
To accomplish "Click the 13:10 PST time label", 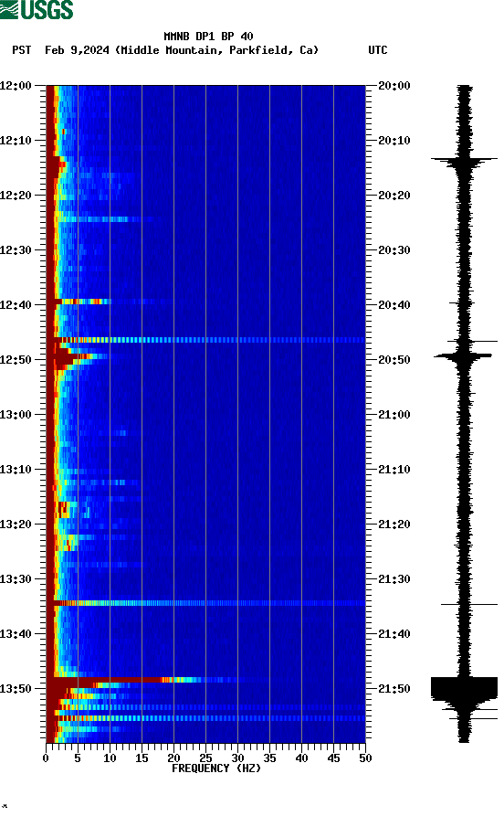I will tap(16, 470).
